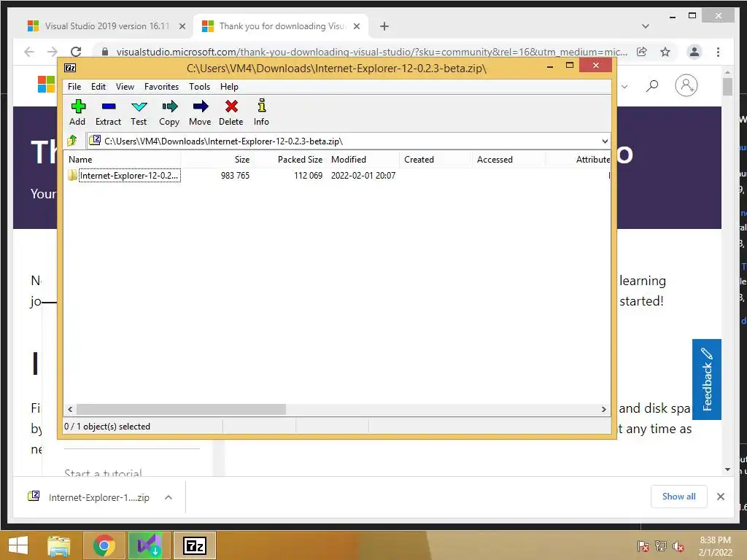747x560 pixels.
Task: Click the Action Center flag tray icon
Action: click(643, 546)
